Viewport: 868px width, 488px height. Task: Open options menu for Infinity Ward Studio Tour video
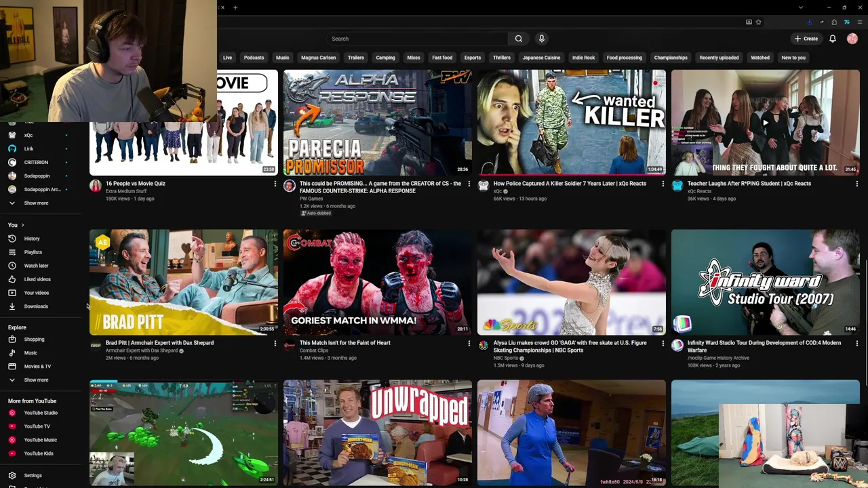point(856,343)
